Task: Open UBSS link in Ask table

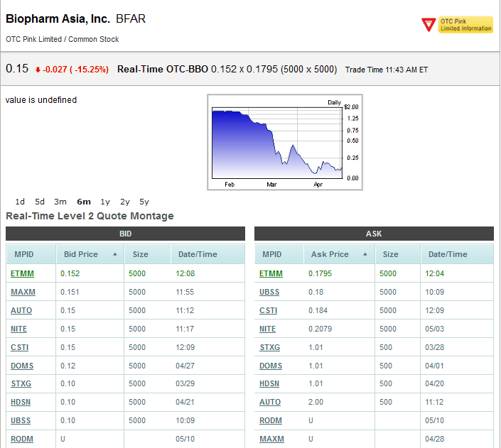Action: click(269, 292)
